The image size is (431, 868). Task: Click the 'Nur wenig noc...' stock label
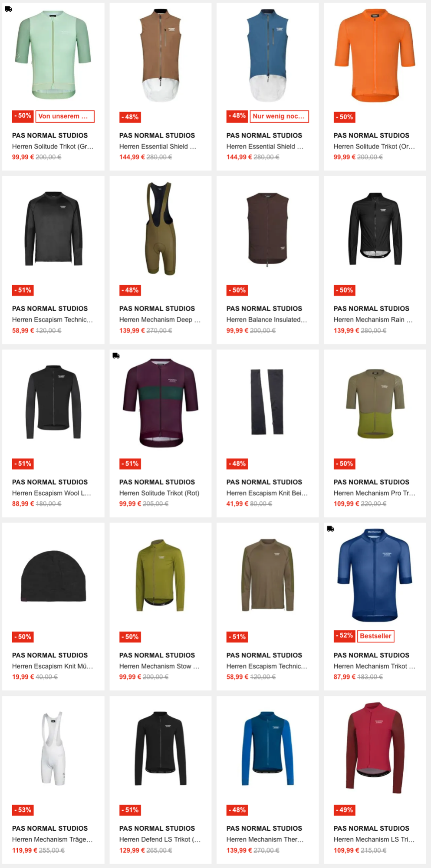click(279, 116)
